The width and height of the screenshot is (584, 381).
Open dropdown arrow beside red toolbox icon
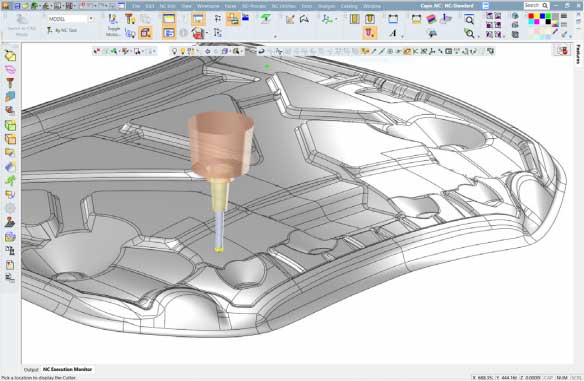207,34
